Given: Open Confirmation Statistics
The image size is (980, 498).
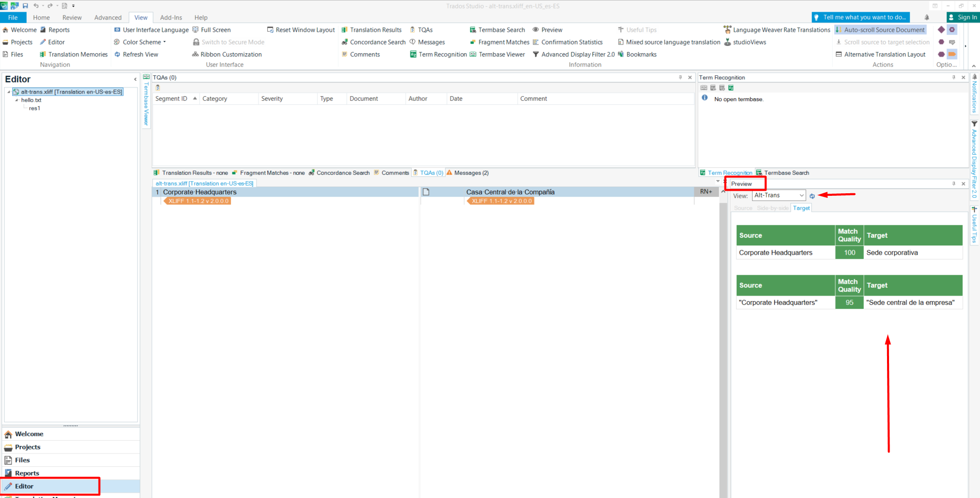Looking at the screenshot, I should (568, 42).
